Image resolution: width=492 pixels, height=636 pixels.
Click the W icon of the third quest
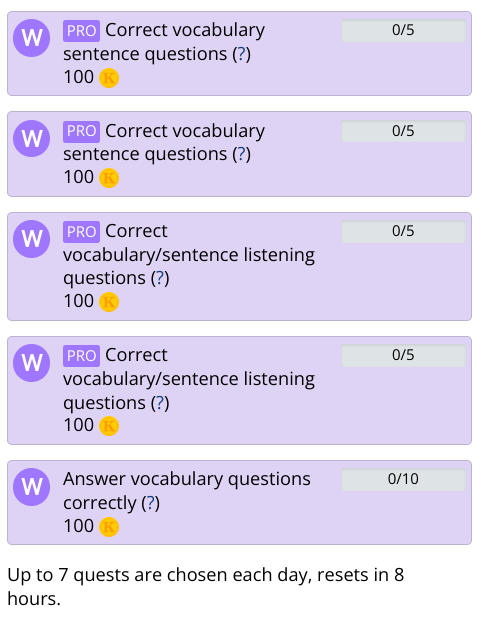pyautogui.click(x=32, y=239)
